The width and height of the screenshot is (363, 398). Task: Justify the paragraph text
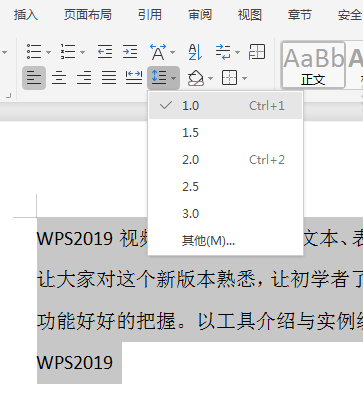109,78
